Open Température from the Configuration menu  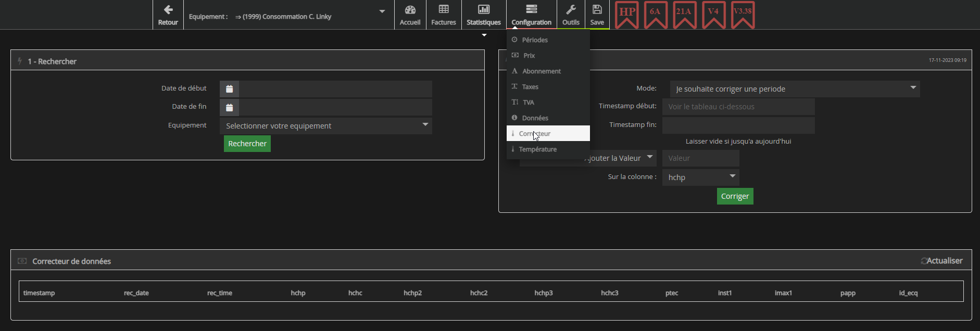tap(548, 149)
